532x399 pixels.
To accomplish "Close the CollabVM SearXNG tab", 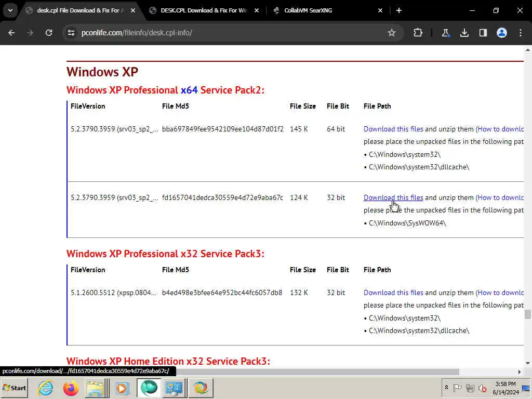I will (x=380, y=10).
